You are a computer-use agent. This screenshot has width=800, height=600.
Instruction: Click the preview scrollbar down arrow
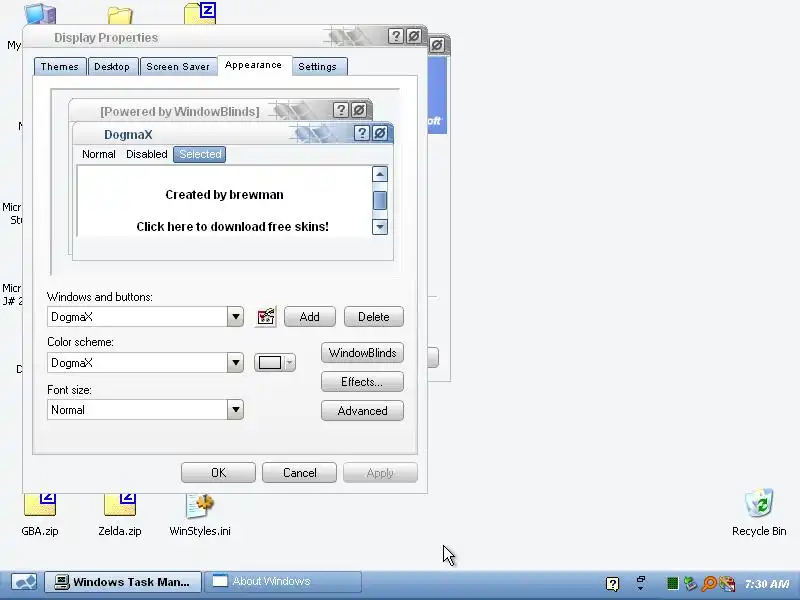click(x=380, y=227)
